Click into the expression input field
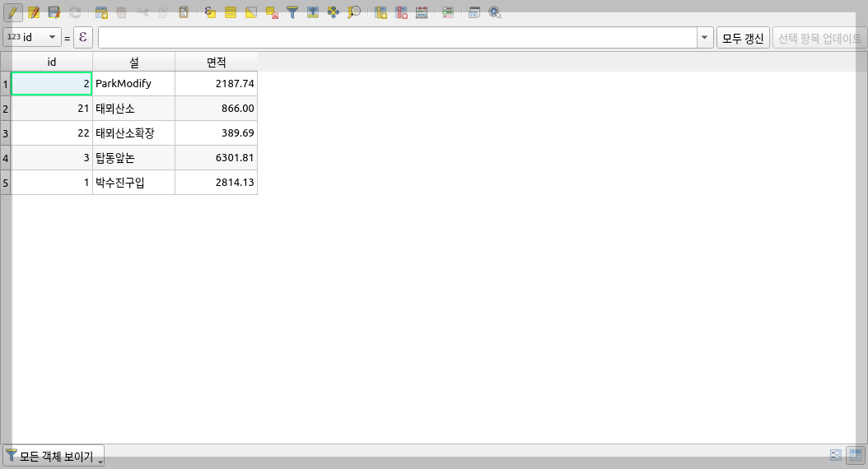 click(398, 38)
